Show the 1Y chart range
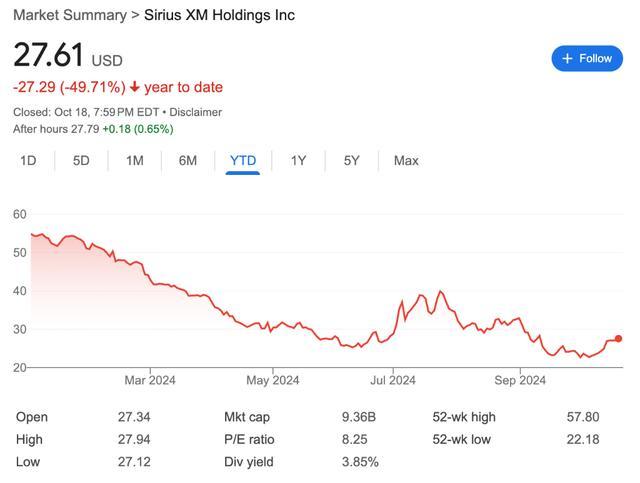640x483 pixels. click(298, 160)
